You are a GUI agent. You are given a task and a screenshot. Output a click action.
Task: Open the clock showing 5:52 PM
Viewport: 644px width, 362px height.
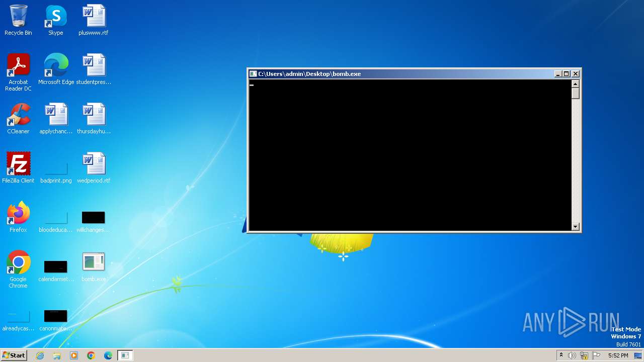coord(618,355)
